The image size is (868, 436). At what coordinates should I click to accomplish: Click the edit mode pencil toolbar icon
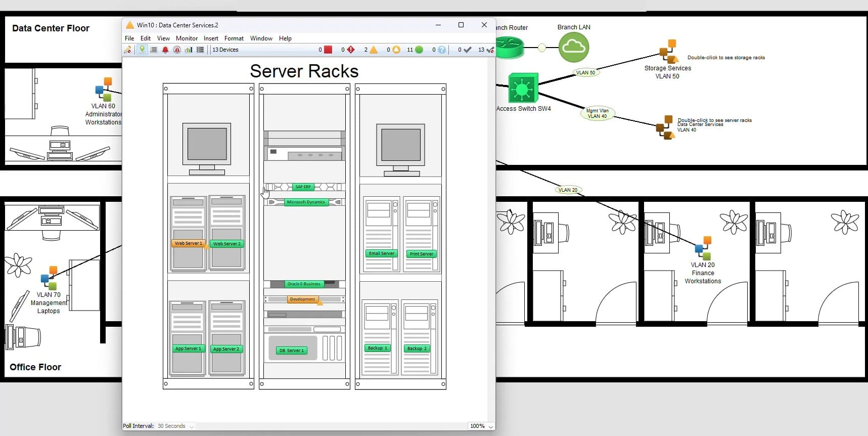128,50
